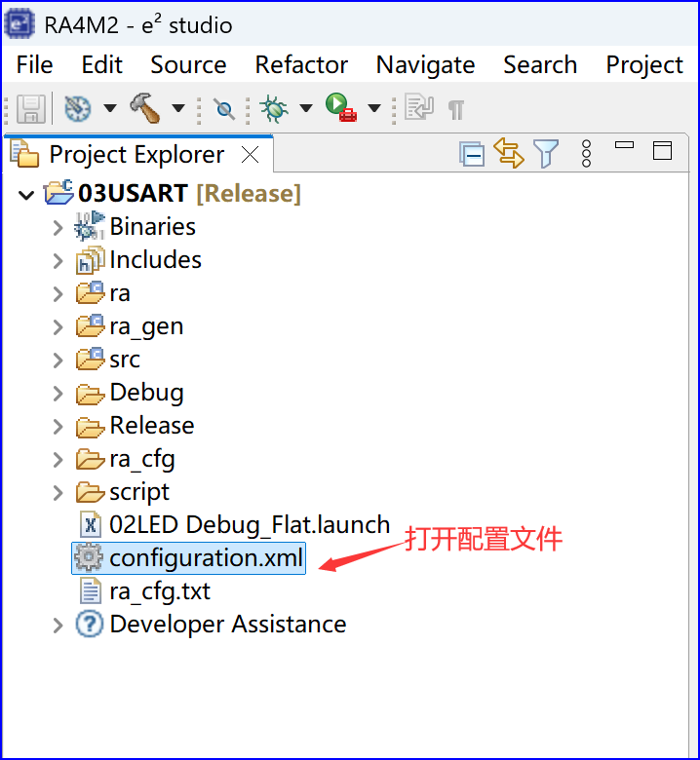Expand the ra folder
The image size is (700, 760).
(x=58, y=293)
